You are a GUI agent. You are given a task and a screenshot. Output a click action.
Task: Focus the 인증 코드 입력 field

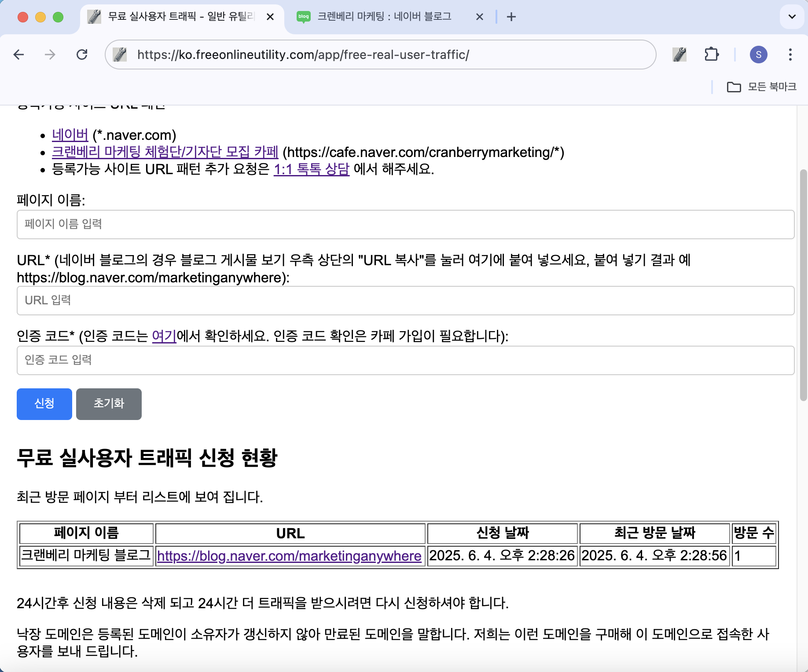click(x=405, y=360)
